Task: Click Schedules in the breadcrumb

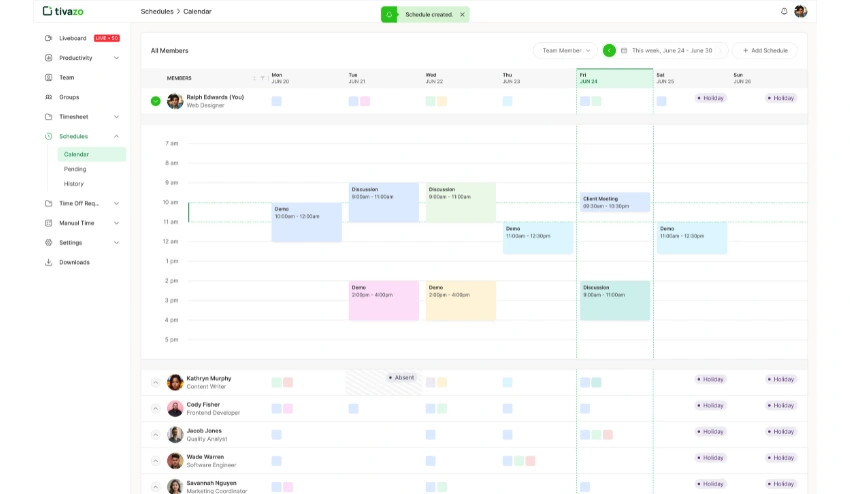Action: tap(157, 11)
